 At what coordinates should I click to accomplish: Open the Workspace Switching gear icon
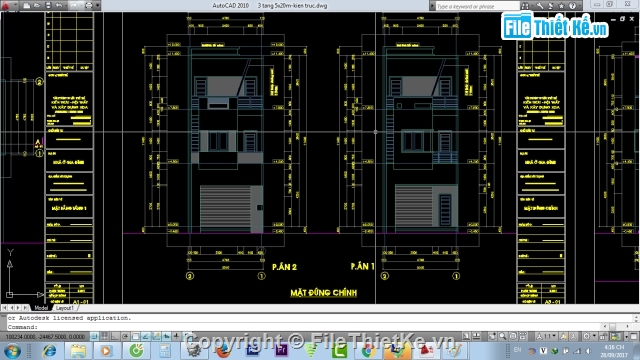(586, 337)
